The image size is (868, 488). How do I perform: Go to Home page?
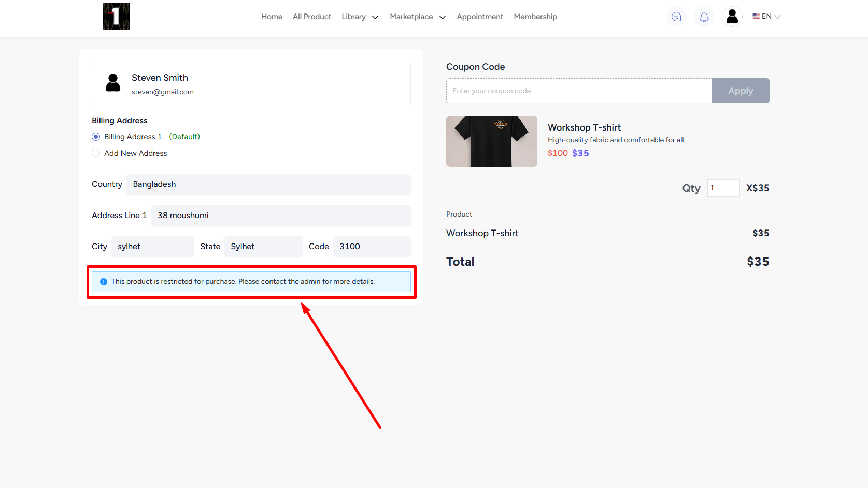coord(272,17)
